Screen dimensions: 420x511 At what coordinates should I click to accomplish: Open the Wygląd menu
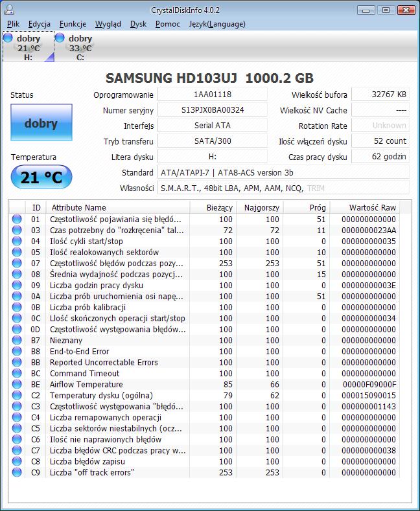pos(108,24)
